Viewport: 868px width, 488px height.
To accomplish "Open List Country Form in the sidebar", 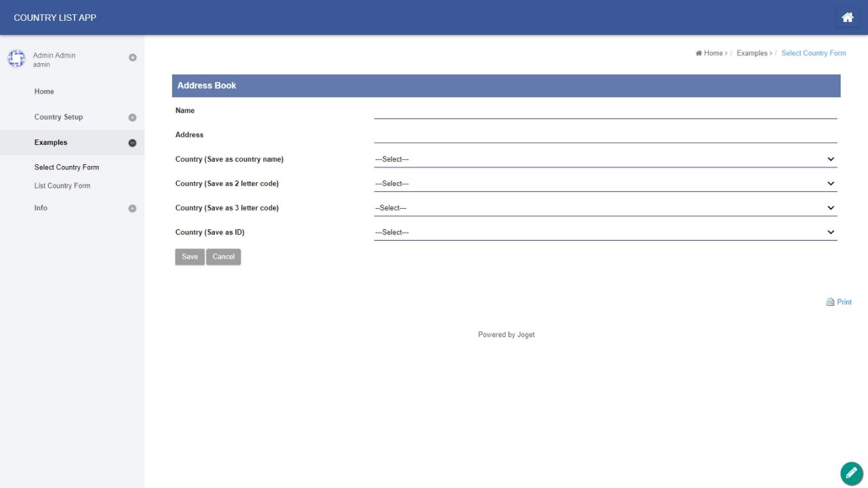I will tap(62, 186).
